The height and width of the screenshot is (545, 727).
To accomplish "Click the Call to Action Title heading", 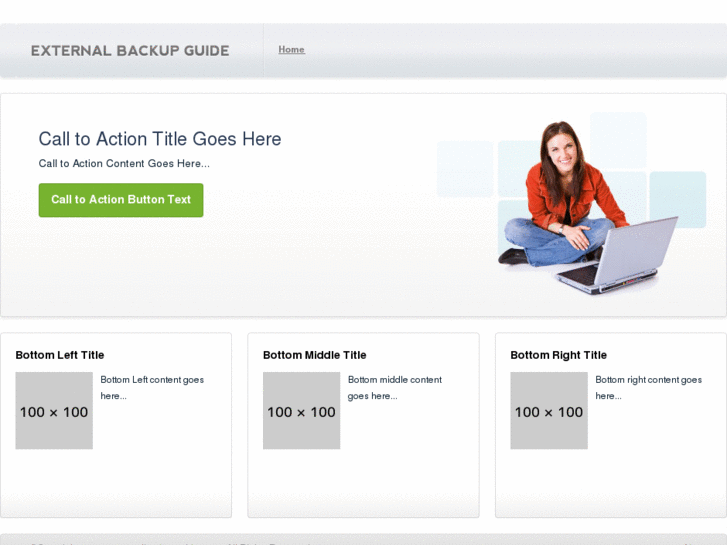I will (x=160, y=139).
